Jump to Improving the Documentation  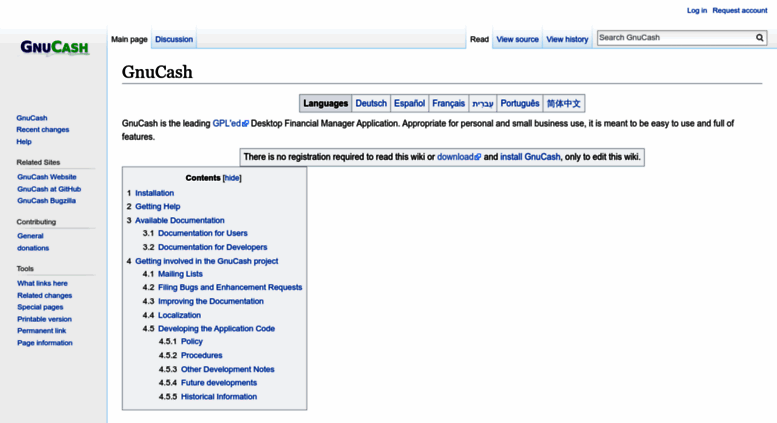point(211,301)
